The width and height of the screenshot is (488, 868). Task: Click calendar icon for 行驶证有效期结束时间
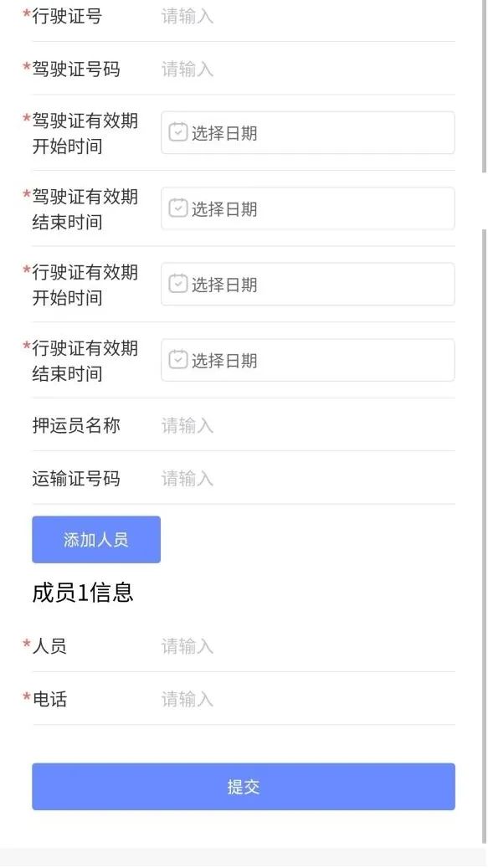click(x=177, y=360)
